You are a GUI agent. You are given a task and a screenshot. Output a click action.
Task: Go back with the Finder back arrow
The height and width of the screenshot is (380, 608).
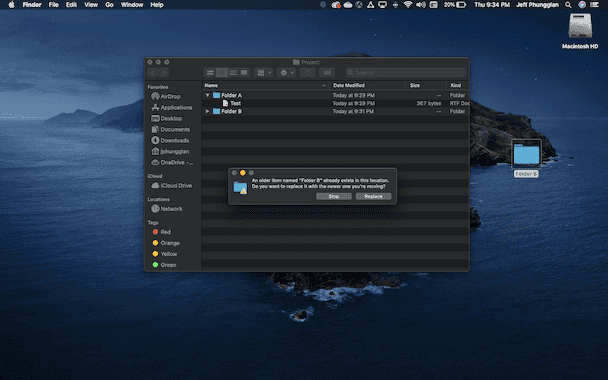tap(153, 73)
